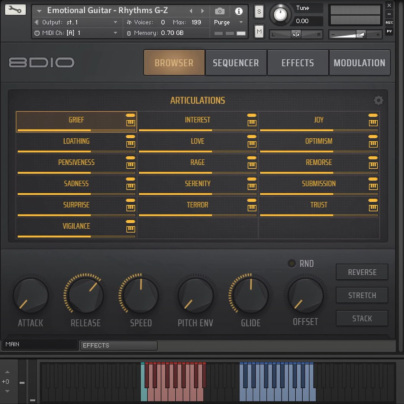Click the Tune knob
The width and height of the screenshot is (404, 404).
pyautogui.click(x=280, y=14)
